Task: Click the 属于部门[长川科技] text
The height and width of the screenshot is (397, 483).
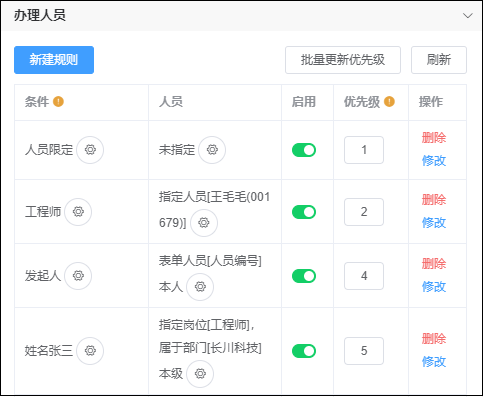Action: (x=210, y=348)
